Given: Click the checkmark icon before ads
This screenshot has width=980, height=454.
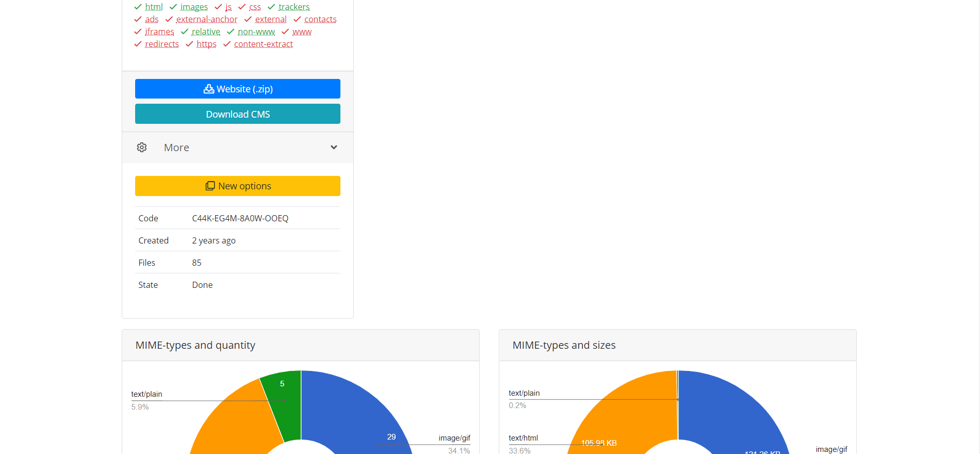Looking at the screenshot, I should (x=138, y=19).
